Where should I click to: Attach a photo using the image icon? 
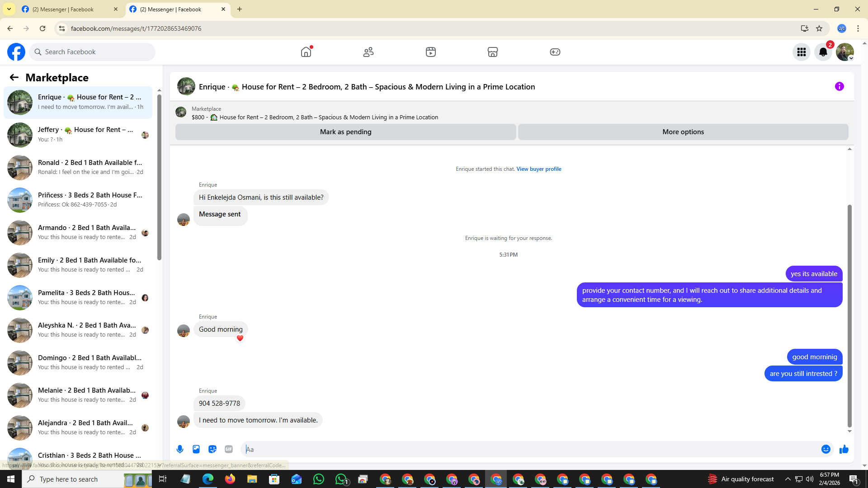click(196, 449)
